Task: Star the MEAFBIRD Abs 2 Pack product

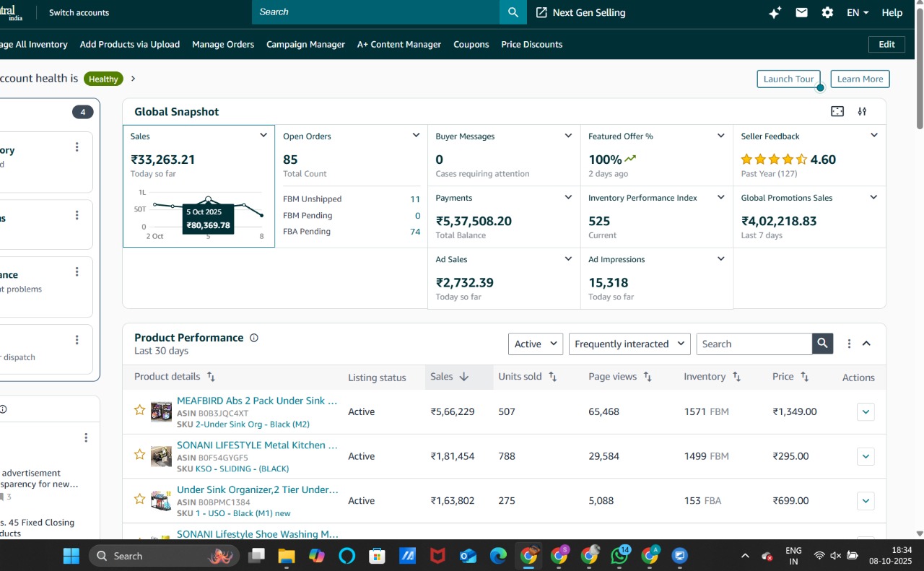Action: tap(140, 410)
